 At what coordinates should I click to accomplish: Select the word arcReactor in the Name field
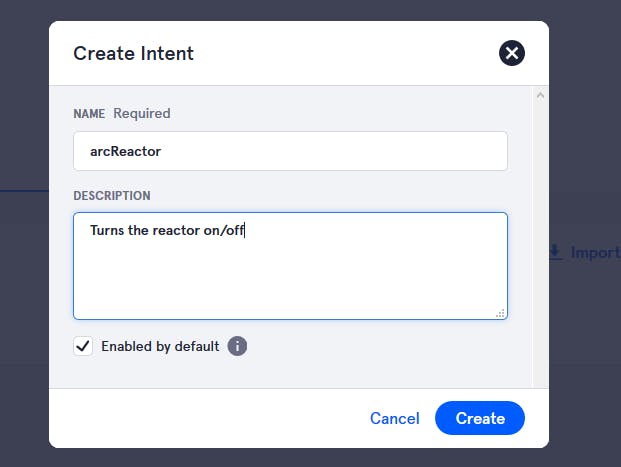click(125, 151)
